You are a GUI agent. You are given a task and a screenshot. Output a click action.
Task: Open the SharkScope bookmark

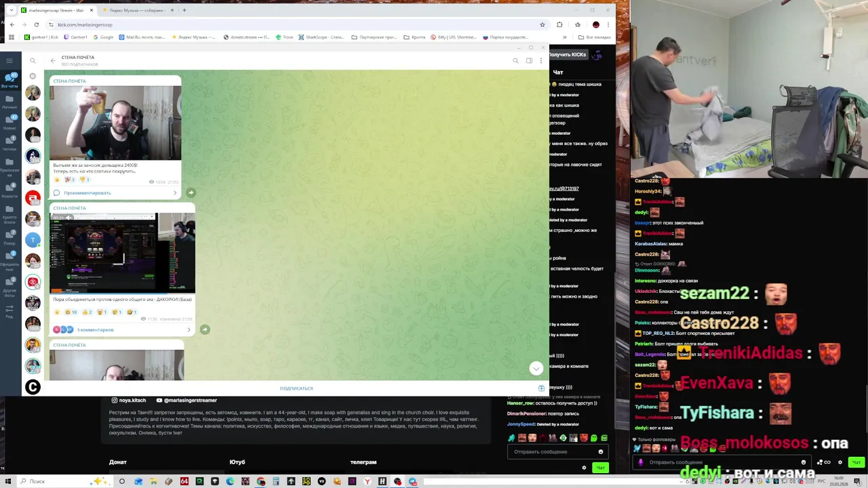click(321, 37)
